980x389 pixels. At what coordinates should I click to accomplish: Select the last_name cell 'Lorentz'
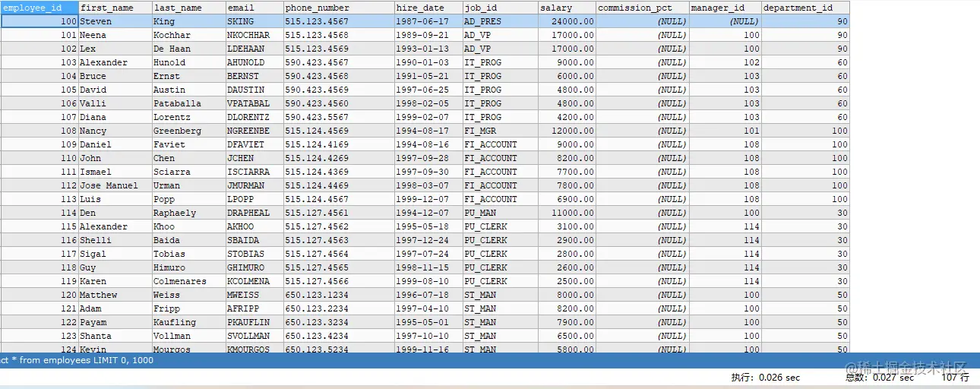(x=188, y=117)
